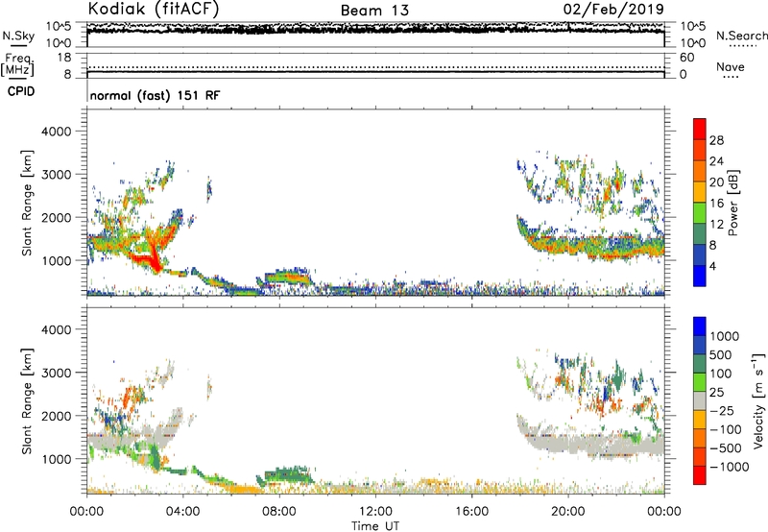The height and width of the screenshot is (532, 768).
Task: Click the 'Nave' legend label
Action: (x=730, y=66)
